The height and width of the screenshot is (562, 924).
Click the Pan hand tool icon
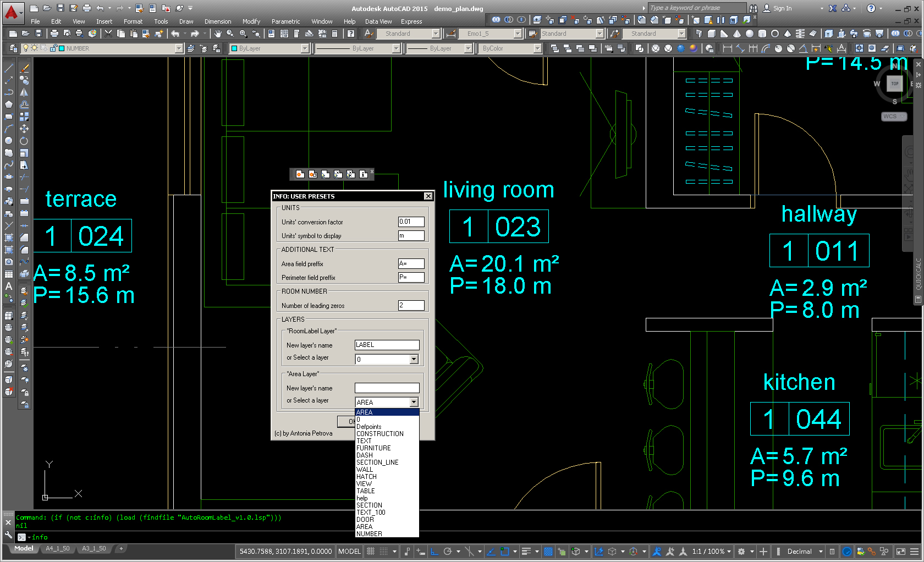(218, 34)
